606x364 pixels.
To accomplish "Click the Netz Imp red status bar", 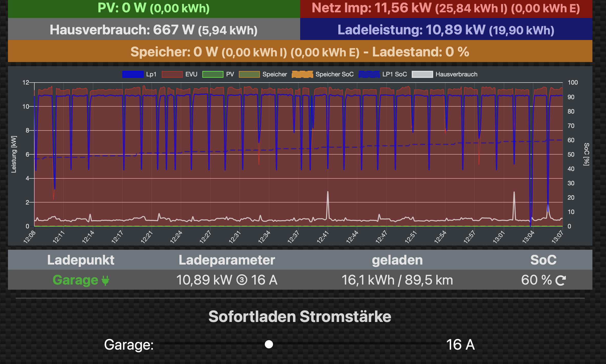I will (446, 8).
